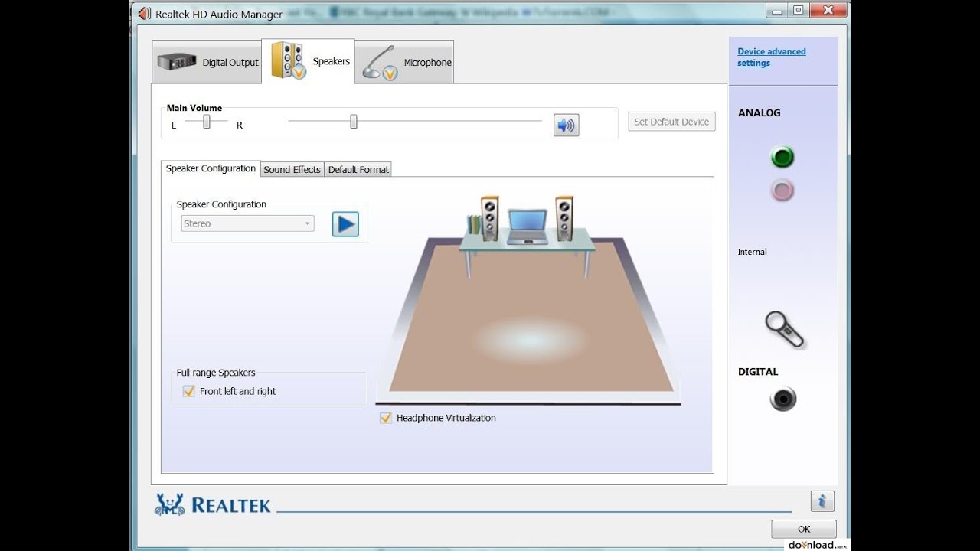
Task: Click the left speaker in room view
Action: click(x=489, y=218)
